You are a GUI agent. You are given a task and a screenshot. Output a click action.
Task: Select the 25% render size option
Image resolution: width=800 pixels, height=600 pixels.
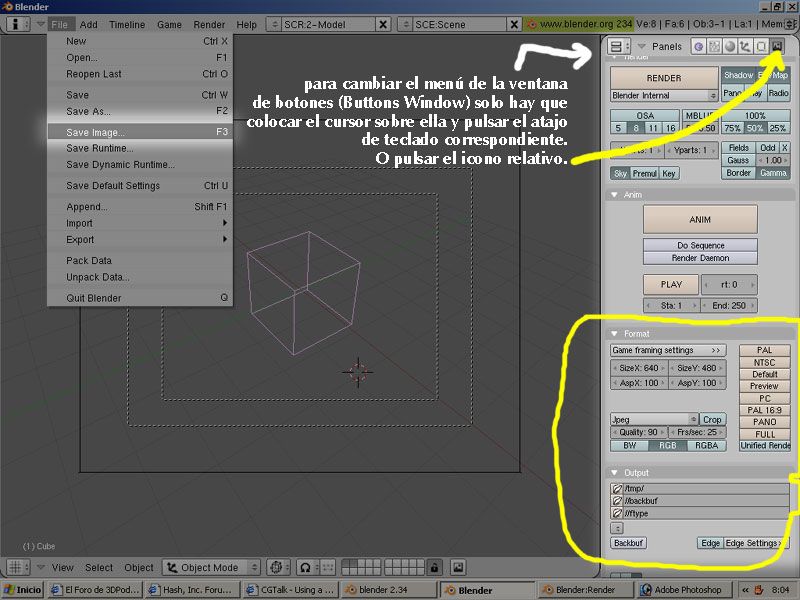[x=778, y=128]
